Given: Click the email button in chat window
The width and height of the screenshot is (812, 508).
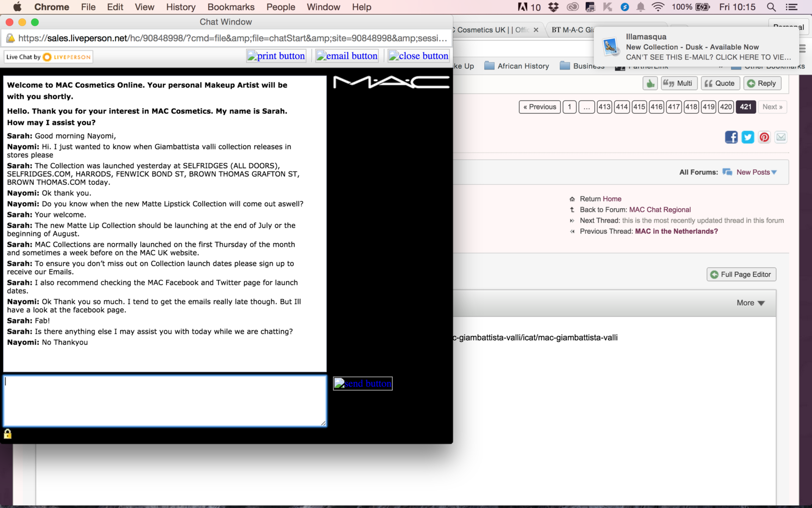Looking at the screenshot, I should pyautogui.click(x=347, y=56).
